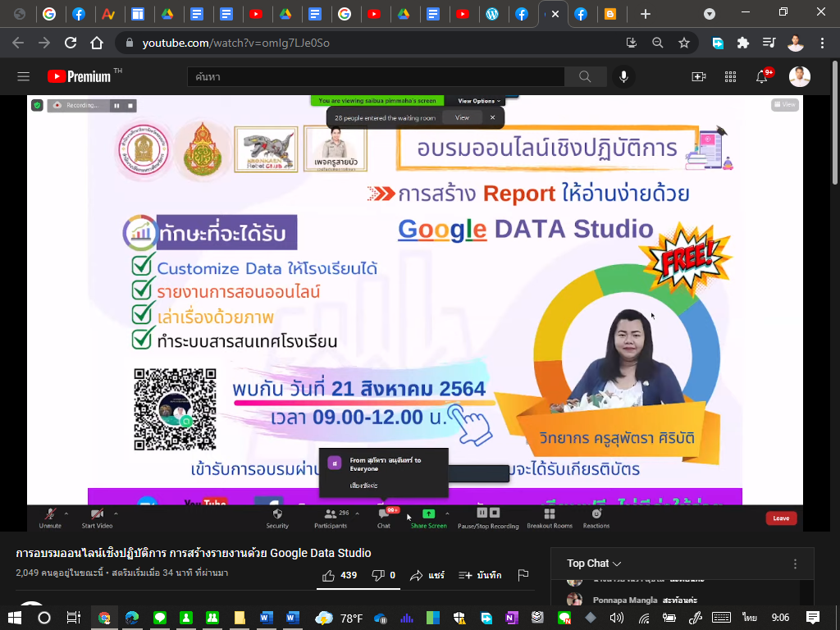Screen dimensions: 840x630
Task: Start voice search with the microphone
Action: 623,76
